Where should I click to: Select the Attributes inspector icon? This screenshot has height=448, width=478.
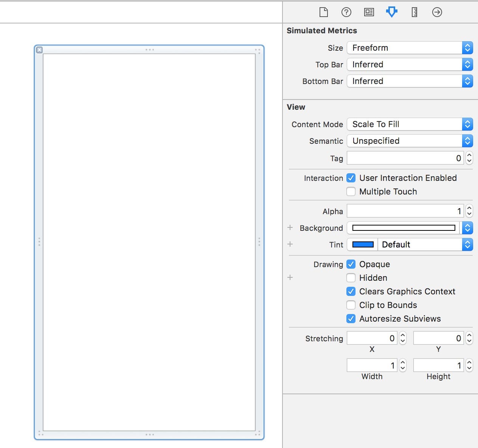click(x=392, y=12)
